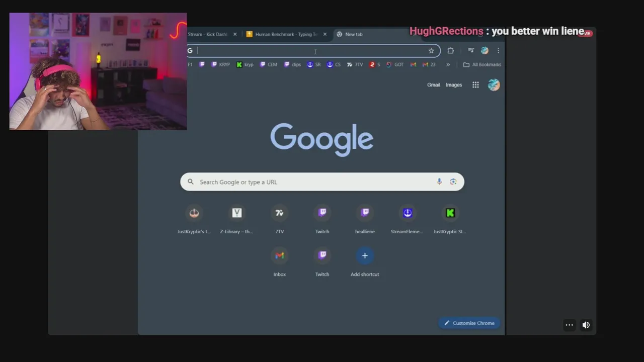The width and height of the screenshot is (644, 362).
Task: Close the Human Benchmark tab
Action: (325, 34)
